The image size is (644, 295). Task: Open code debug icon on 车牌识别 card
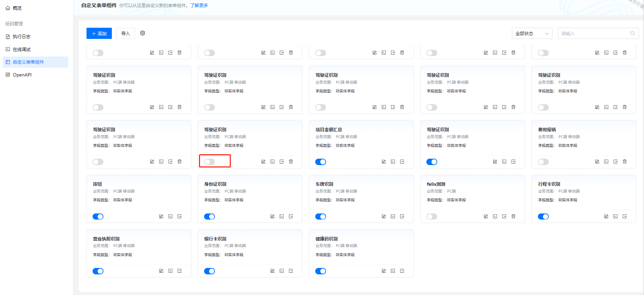click(x=393, y=217)
